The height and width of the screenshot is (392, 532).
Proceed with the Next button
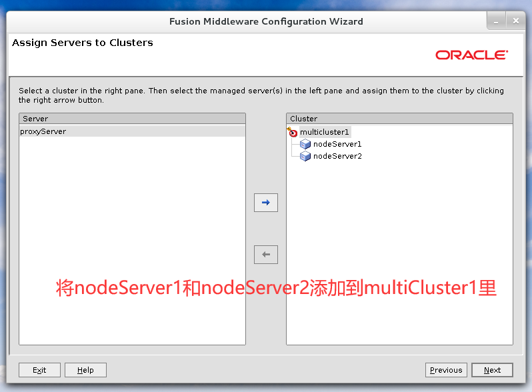point(492,370)
